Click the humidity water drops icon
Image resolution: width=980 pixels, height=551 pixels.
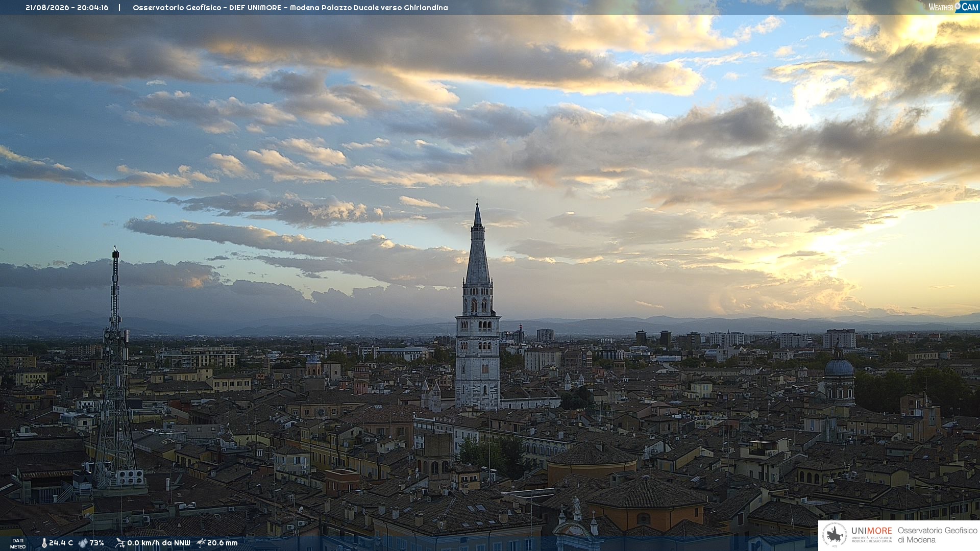pos(83,543)
